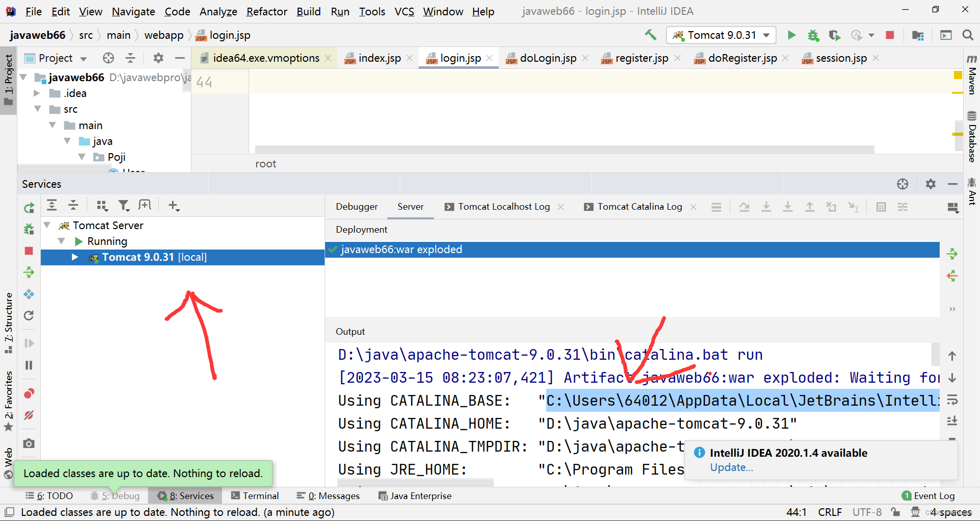The height and width of the screenshot is (521, 980).
Task: Open the Services filter funnel
Action: coord(124,205)
